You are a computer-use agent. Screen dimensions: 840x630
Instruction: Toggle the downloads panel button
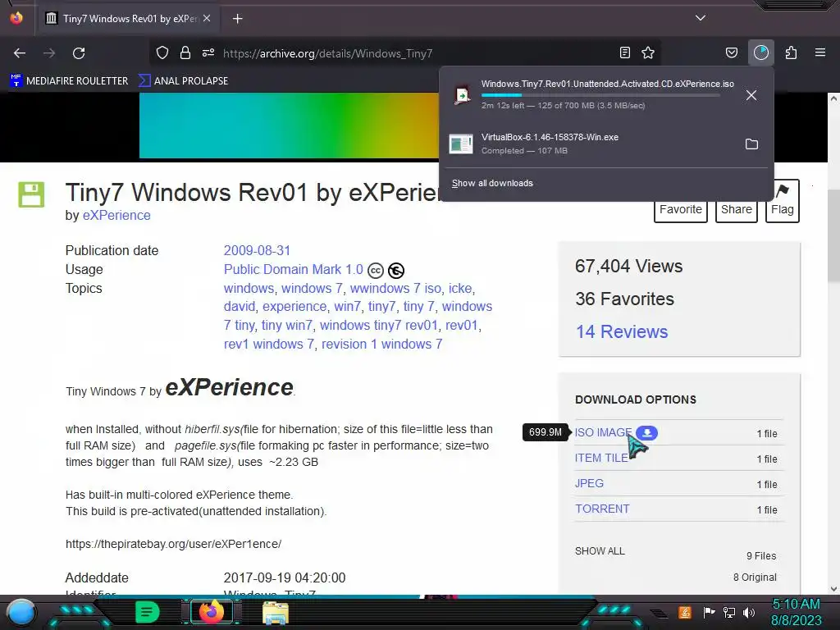tap(760, 52)
